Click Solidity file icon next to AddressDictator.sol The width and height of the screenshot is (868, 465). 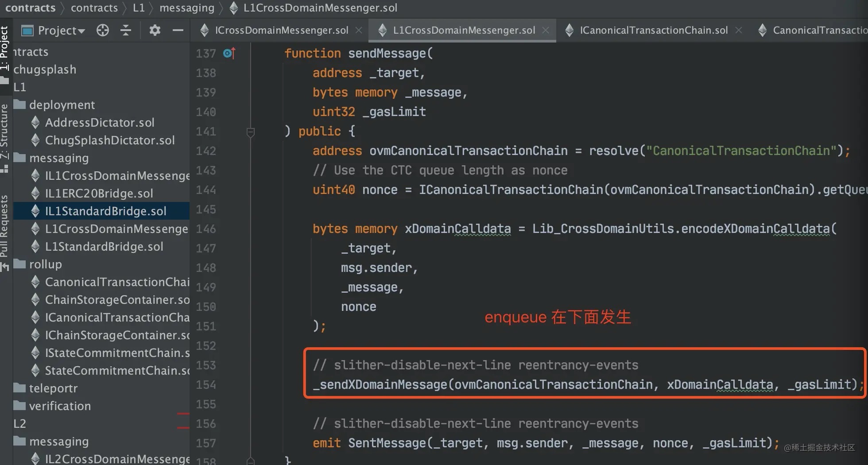pos(35,123)
